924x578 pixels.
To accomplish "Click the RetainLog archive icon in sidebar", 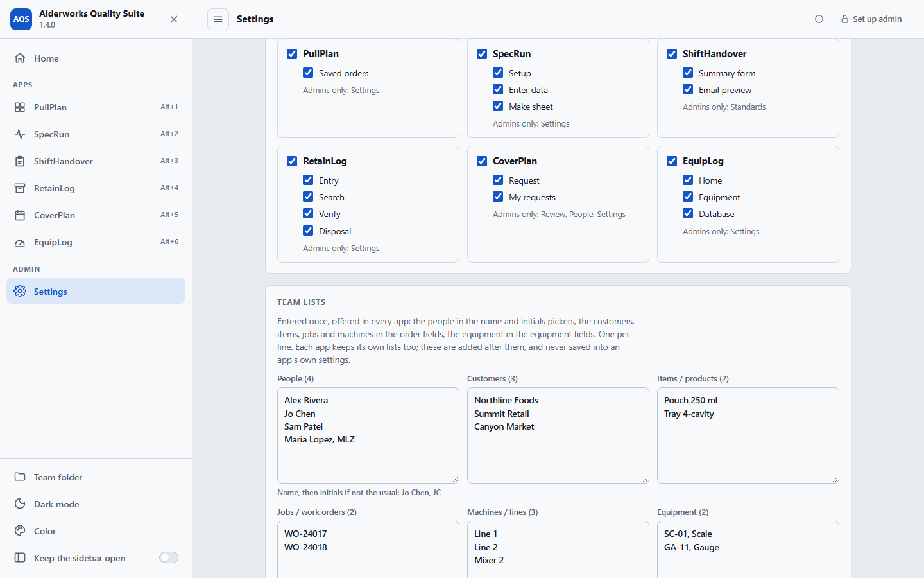I will [20, 188].
